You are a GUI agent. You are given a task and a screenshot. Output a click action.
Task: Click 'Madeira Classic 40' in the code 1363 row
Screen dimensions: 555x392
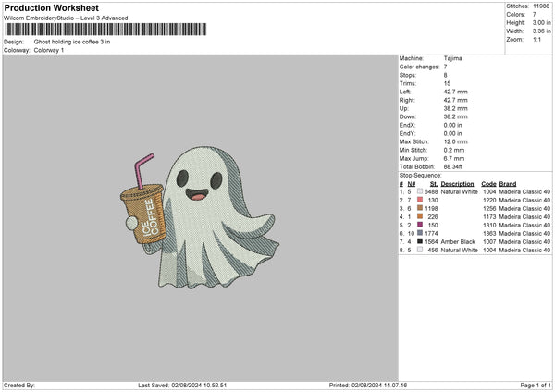pos(524,234)
